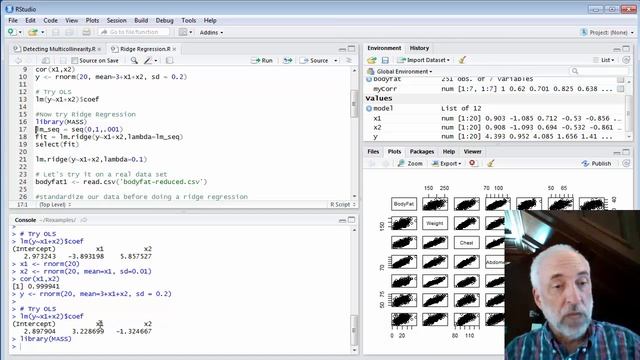Expand the recent files arrow beside open folder
The image size is (640, 360).
(x=42, y=32)
